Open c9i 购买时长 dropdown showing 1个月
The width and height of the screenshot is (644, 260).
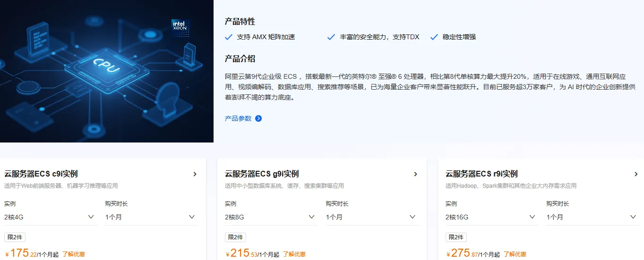(151, 217)
